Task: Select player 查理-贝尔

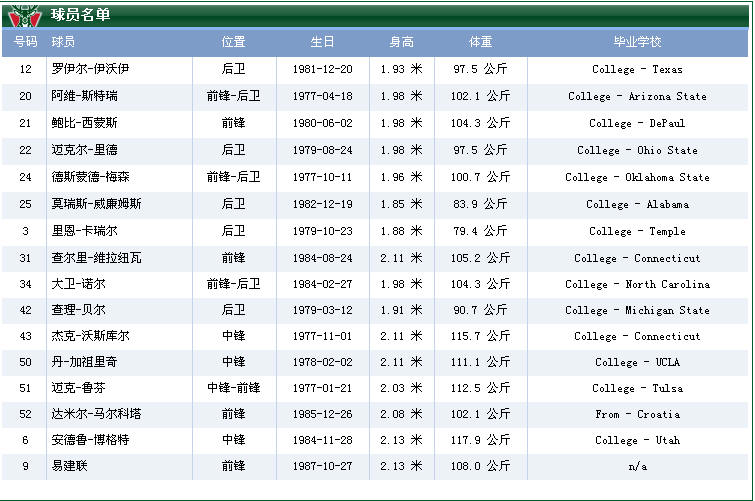Action: 78,310
